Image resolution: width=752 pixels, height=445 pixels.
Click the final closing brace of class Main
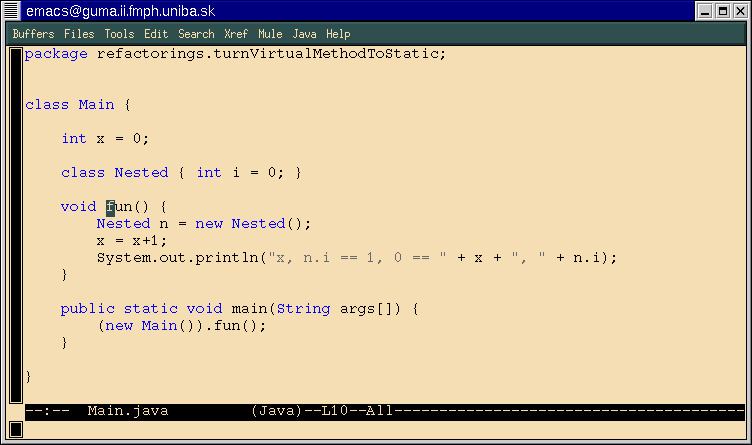(28, 377)
